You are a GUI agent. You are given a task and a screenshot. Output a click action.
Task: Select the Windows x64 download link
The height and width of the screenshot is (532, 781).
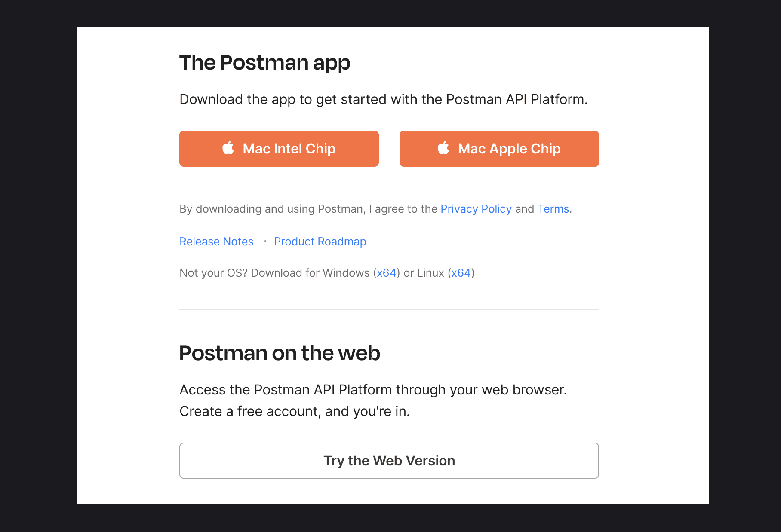[x=387, y=273]
